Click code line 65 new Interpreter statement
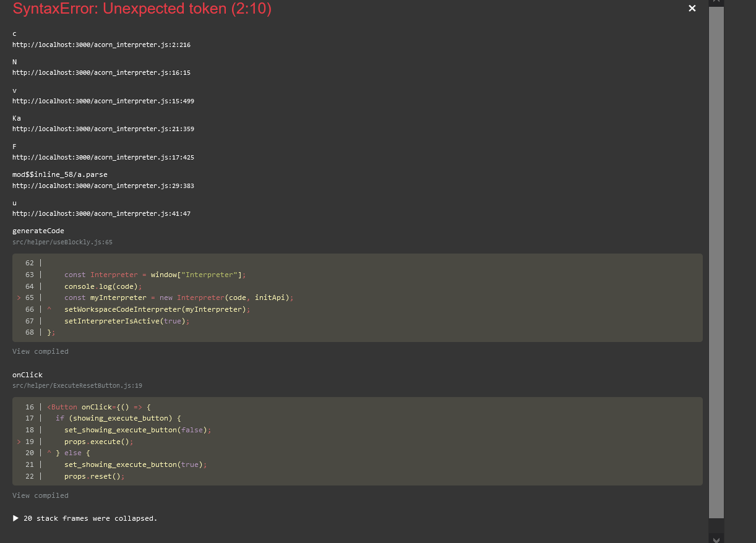 [179, 297]
